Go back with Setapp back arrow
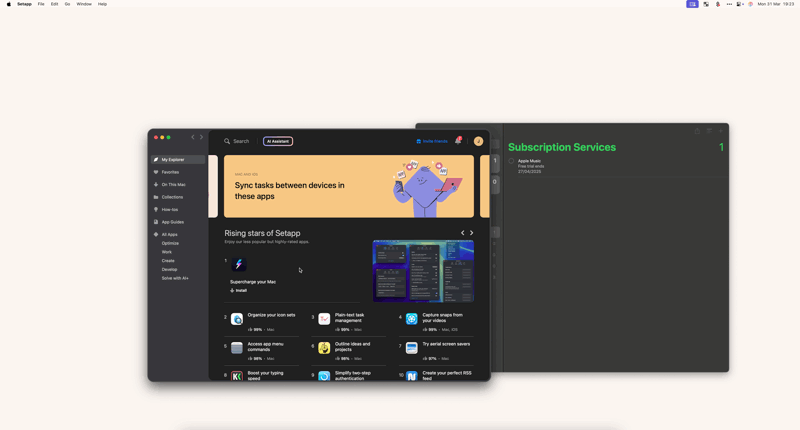This screenshot has width=800, height=430. pos(193,137)
